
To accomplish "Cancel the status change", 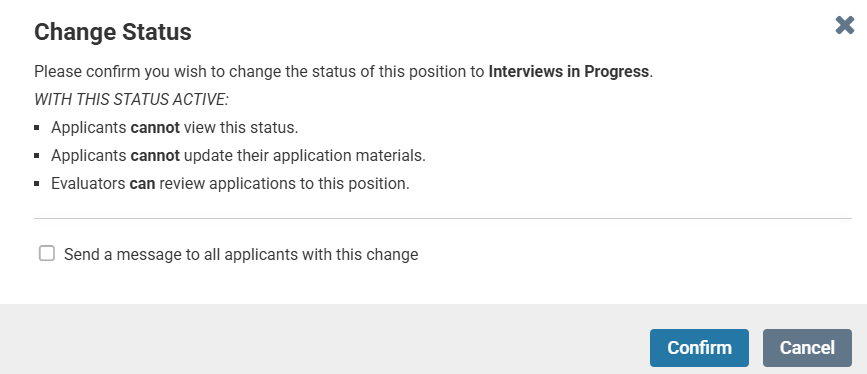I will pyautogui.click(x=807, y=348).
